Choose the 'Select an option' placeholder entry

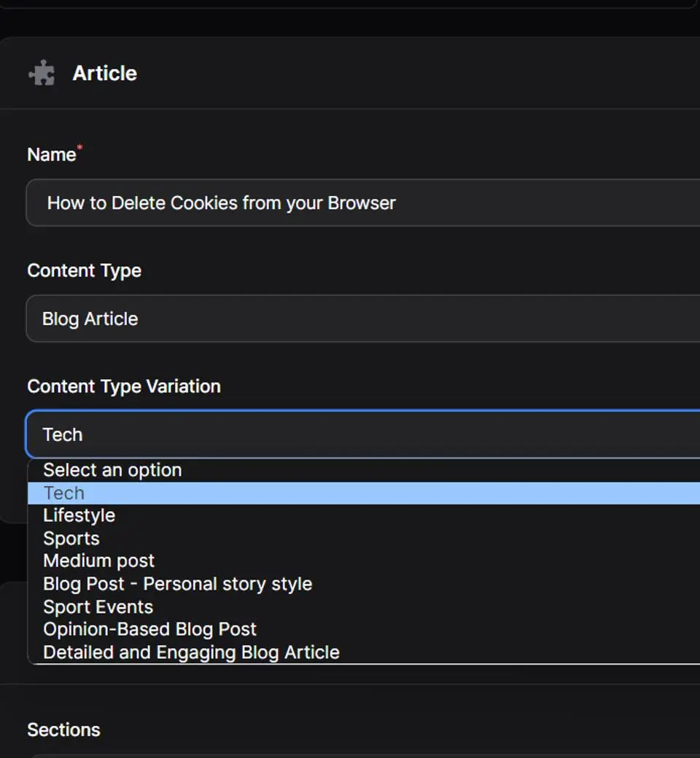(112, 470)
